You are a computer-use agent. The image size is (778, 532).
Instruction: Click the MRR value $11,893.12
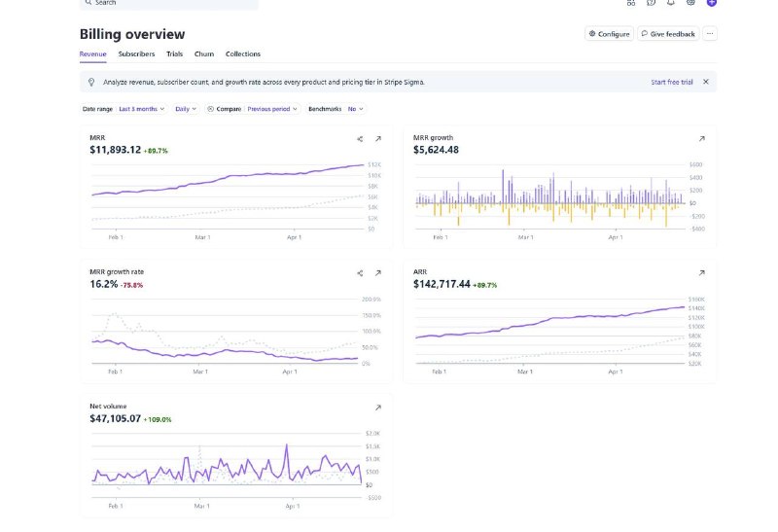point(116,150)
